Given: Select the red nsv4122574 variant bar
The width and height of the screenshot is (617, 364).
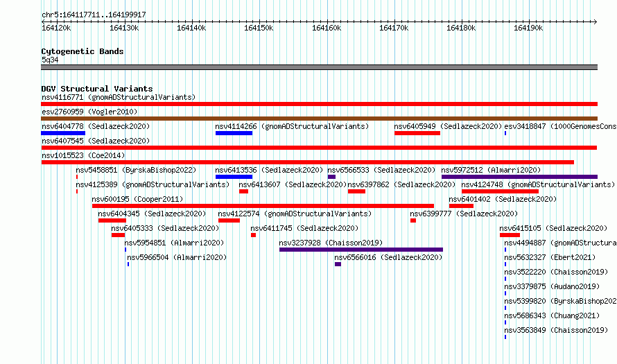Looking at the screenshot, I should [229, 220].
